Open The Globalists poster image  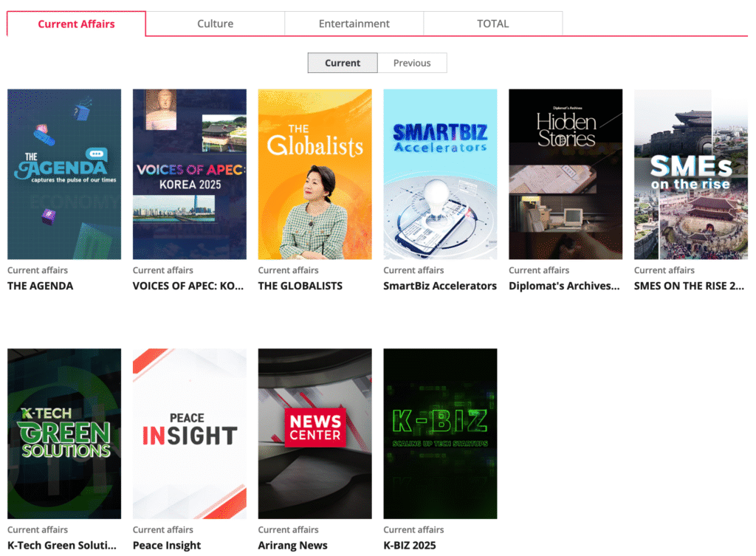click(315, 174)
